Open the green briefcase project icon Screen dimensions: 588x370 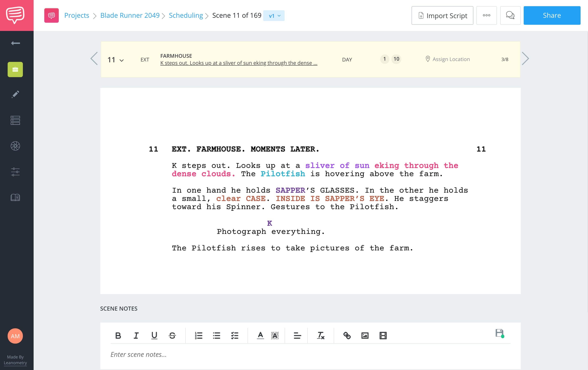(15, 70)
